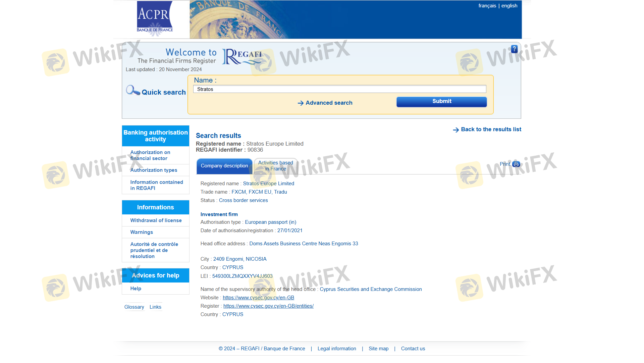The width and height of the screenshot is (644, 363).
Task: Click the arrow beside Advanced search
Action: point(301,103)
